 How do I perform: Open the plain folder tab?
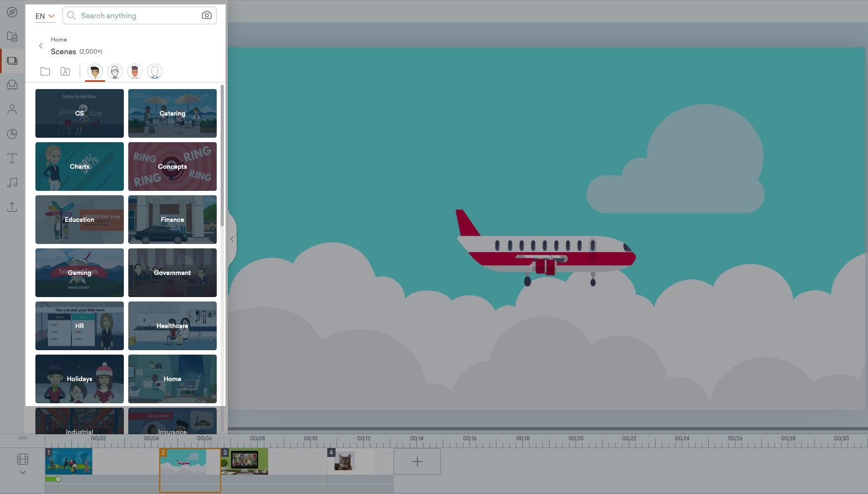click(x=45, y=71)
